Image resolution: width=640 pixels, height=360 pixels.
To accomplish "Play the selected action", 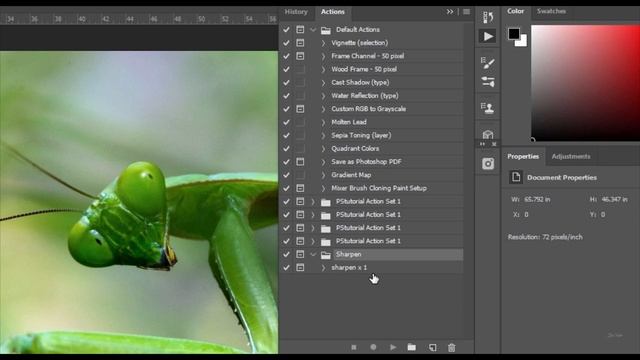I will click(393, 347).
